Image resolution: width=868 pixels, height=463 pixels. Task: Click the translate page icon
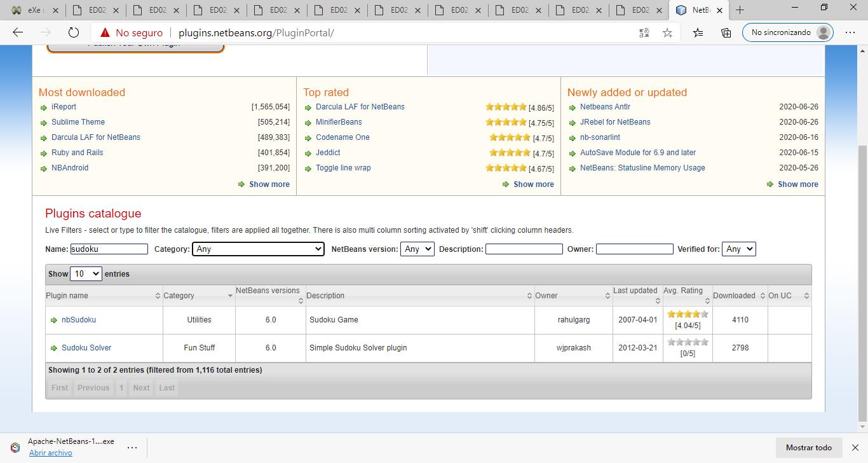click(x=644, y=32)
